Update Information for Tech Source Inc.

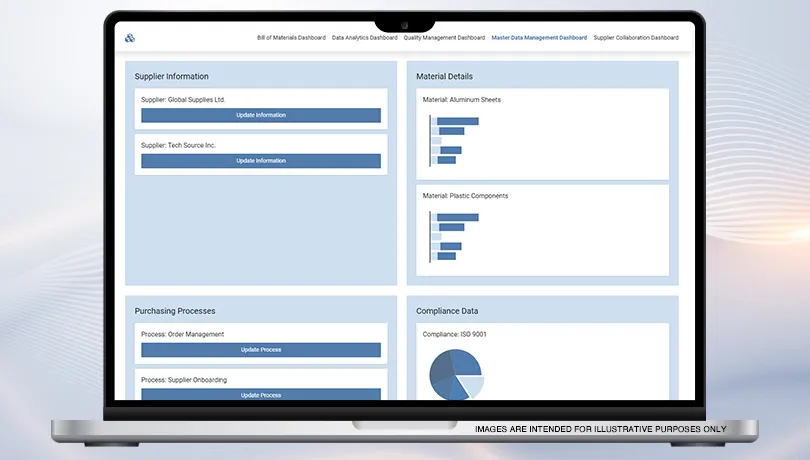click(261, 161)
